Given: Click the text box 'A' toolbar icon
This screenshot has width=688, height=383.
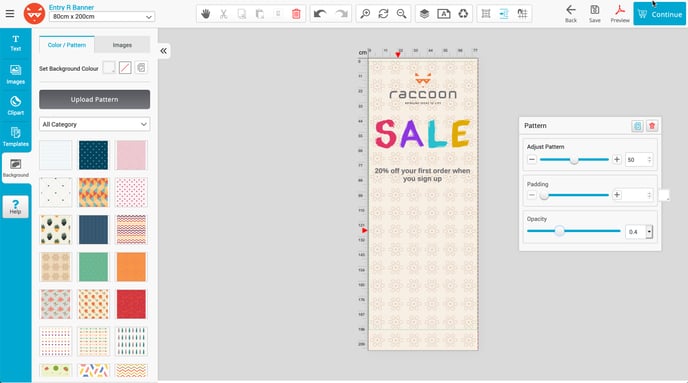Looking at the screenshot, I should [x=444, y=14].
